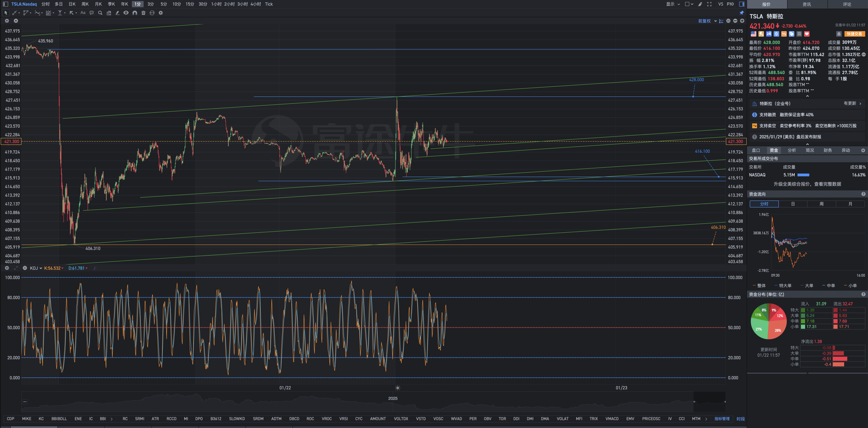The width and height of the screenshot is (868, 428).
Task: Zoom in chart with plus icon
Action: click(x=742, y=21)
